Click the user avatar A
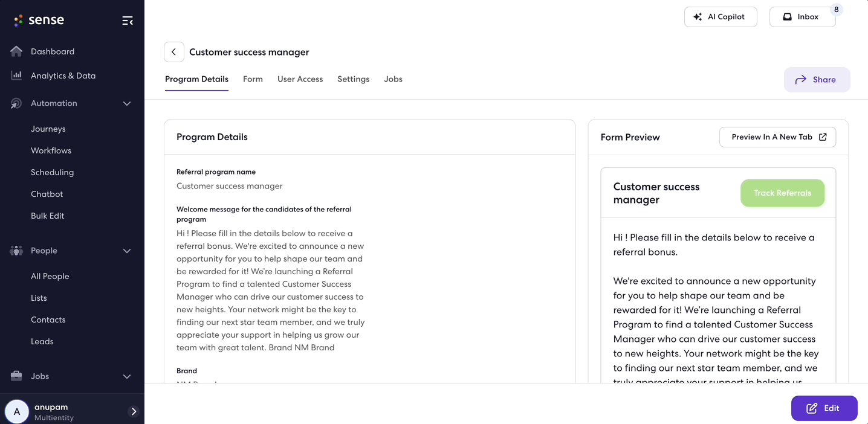 [x=17, y=412]
